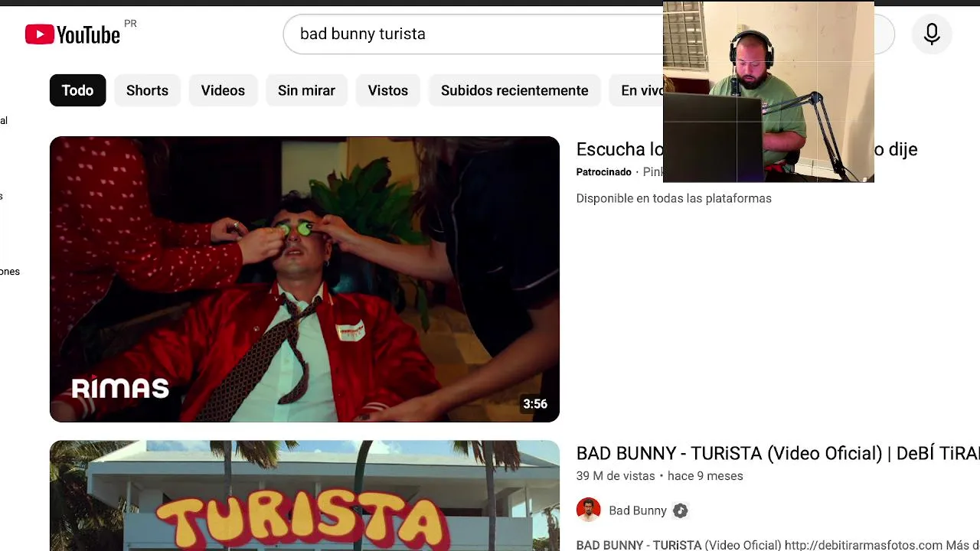This screenshot has height=551, width=980.
Task: Open the YouTube home logo
Action: [x=73, y=34]
